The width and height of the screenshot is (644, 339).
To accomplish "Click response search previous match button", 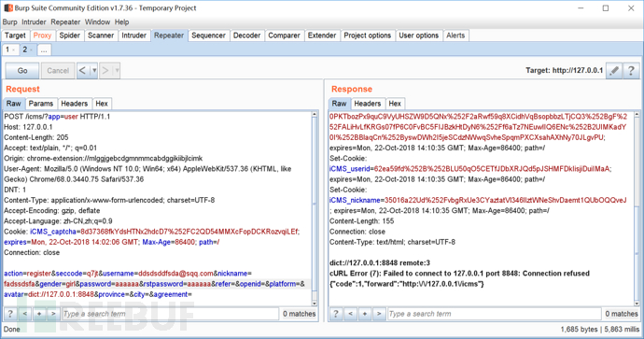I will [350, 314].
